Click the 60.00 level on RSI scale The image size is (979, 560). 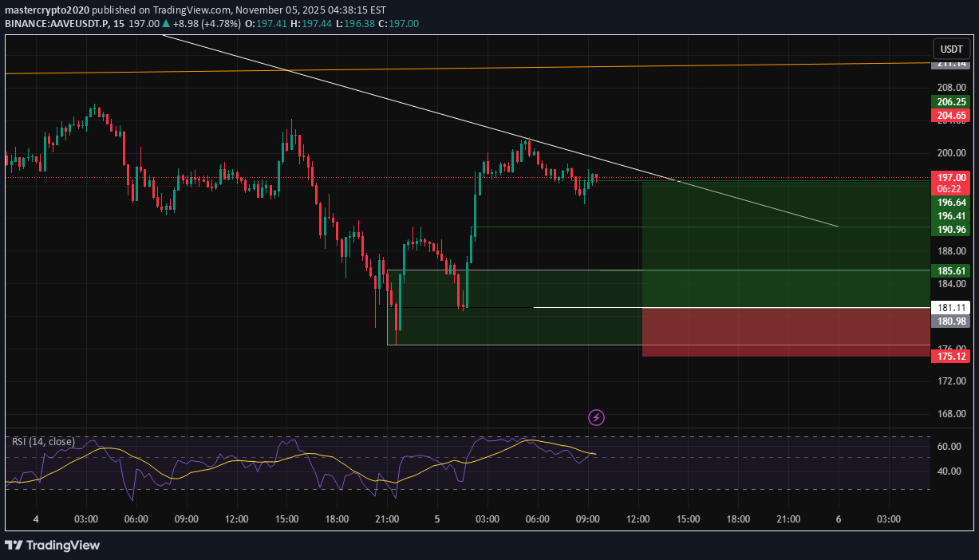coord(949,447)
